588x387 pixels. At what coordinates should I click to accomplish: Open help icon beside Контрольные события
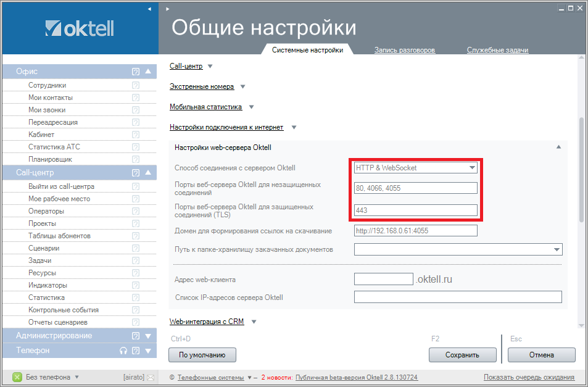pos(136,310)
